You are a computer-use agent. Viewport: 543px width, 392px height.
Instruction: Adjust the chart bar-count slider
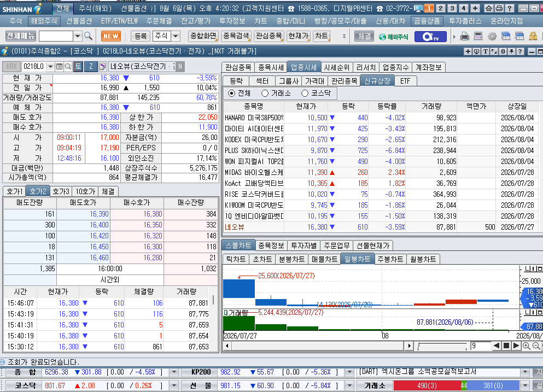pyautogui.click(x=442, y=346)
